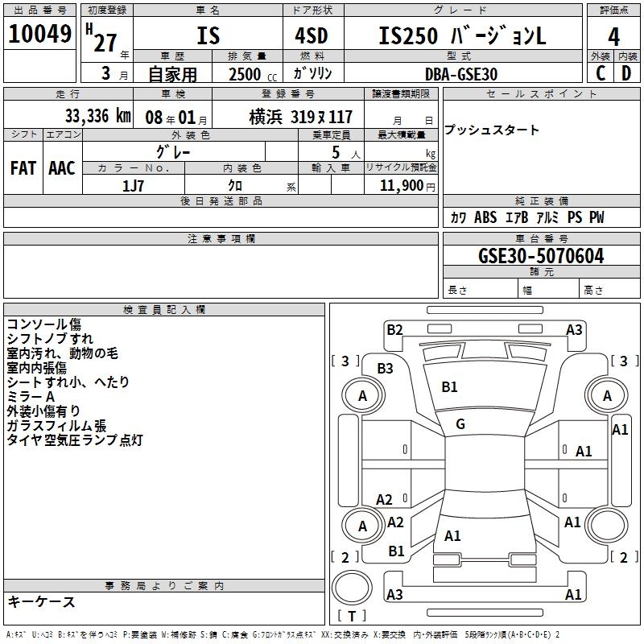Click the spare tire circle above [T]
Viewport: 644px width, 644px height.
tap(352, 588)
